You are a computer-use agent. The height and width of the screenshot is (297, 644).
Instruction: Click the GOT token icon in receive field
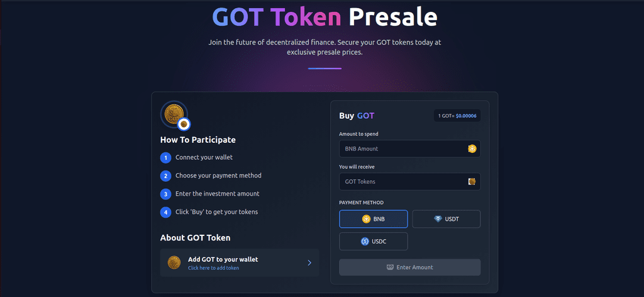click(472, 181)
